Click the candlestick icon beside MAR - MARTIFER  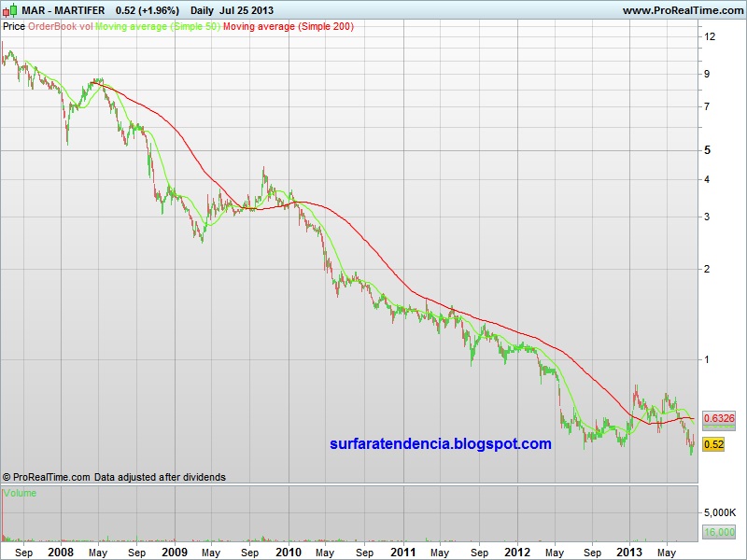pos(10,10)
